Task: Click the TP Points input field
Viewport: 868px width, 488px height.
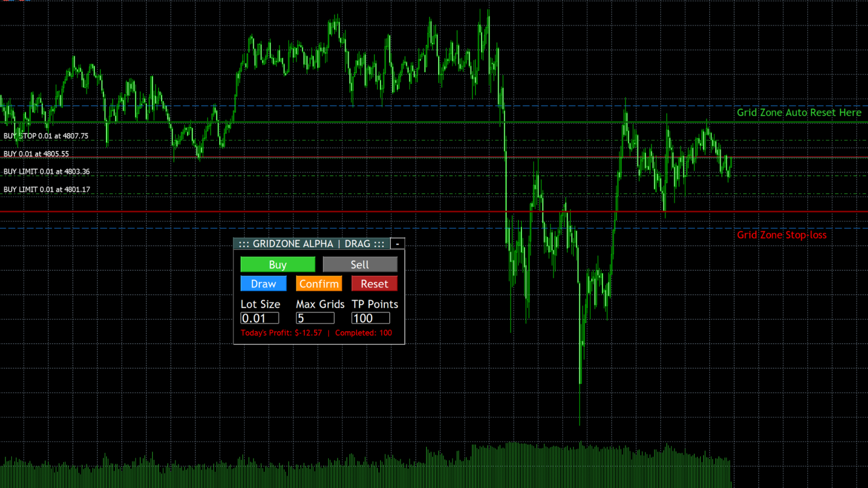Action: (370, 318)
